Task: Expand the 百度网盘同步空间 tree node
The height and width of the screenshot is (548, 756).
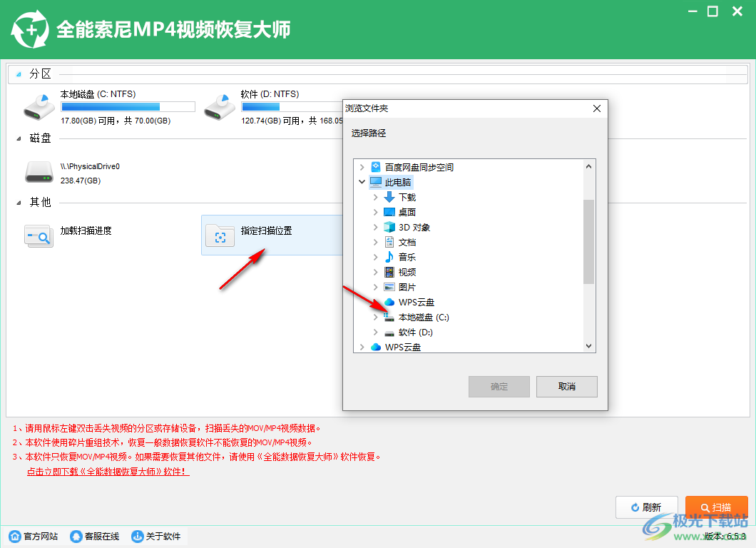Action: [362, 168]
